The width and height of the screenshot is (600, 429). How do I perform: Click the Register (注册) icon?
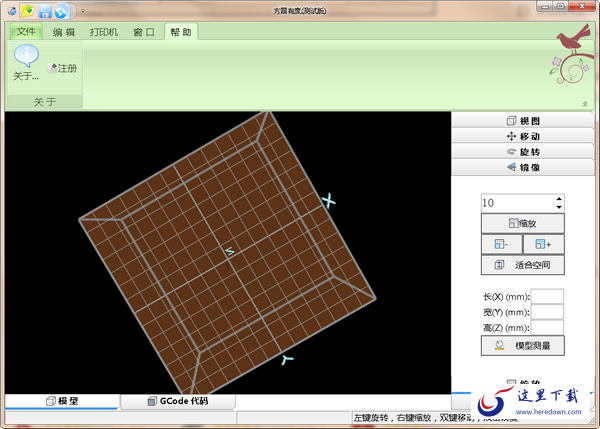[52, 68]
